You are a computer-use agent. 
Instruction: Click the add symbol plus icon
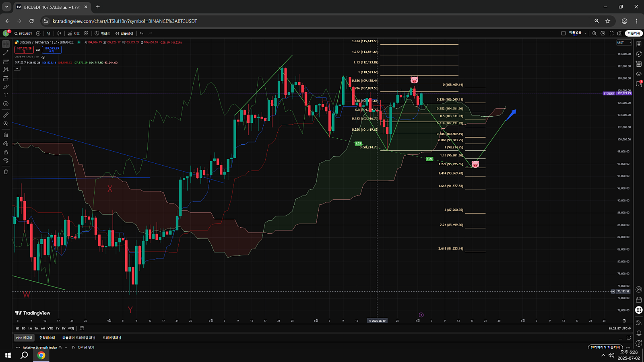click(x=38, y=33)
